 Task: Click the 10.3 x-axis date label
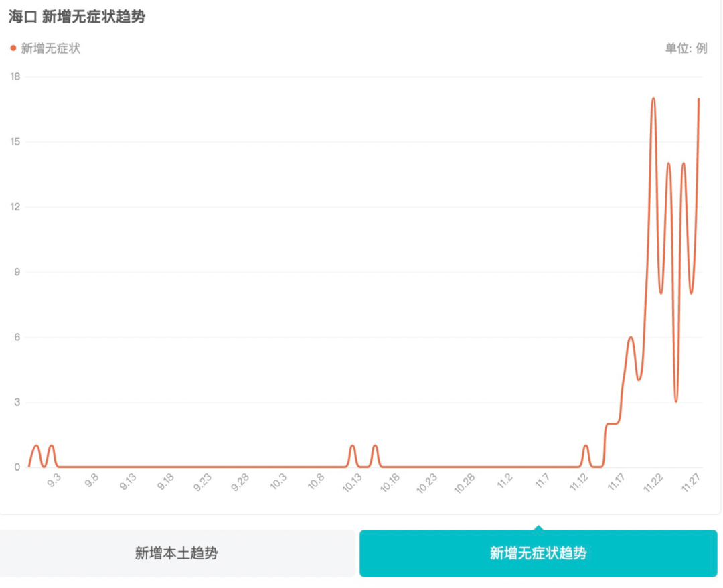click(278, 483)
